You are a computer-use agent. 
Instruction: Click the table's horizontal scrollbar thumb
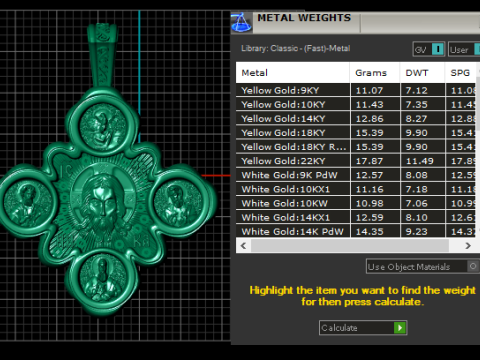pos(350,246)
